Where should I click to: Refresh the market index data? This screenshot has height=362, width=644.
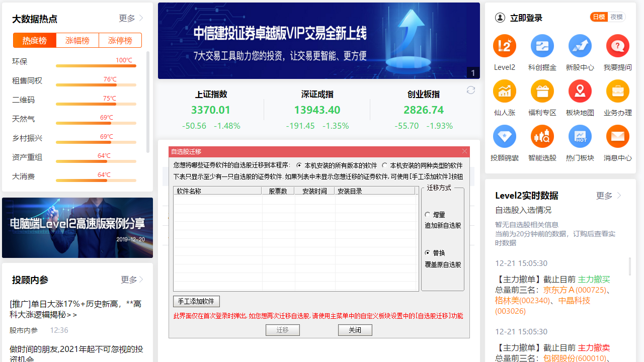pos(471,90)
